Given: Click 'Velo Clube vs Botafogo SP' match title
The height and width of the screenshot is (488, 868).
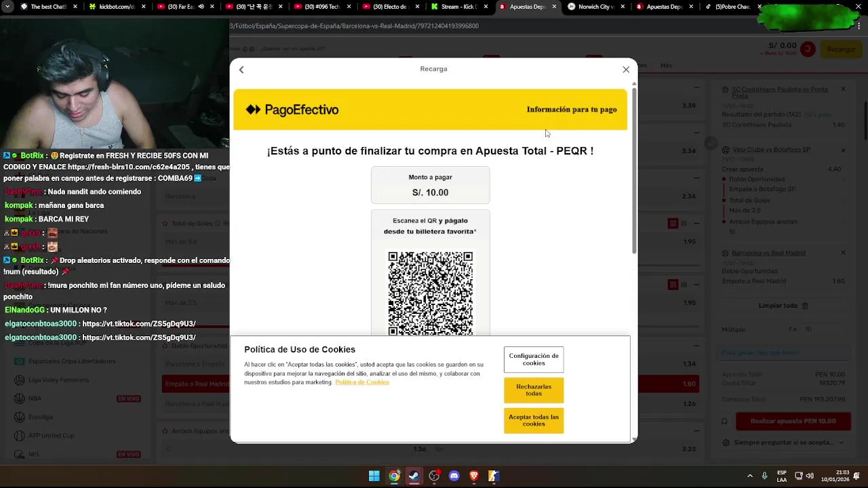Looking at the screenshot, I should coord(771,150).
